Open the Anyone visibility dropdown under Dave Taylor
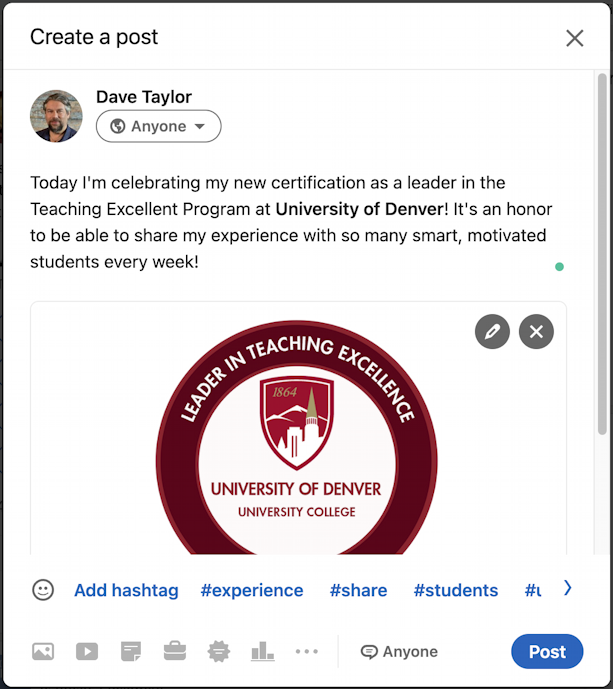613x689 pixels. coord(159,126)
